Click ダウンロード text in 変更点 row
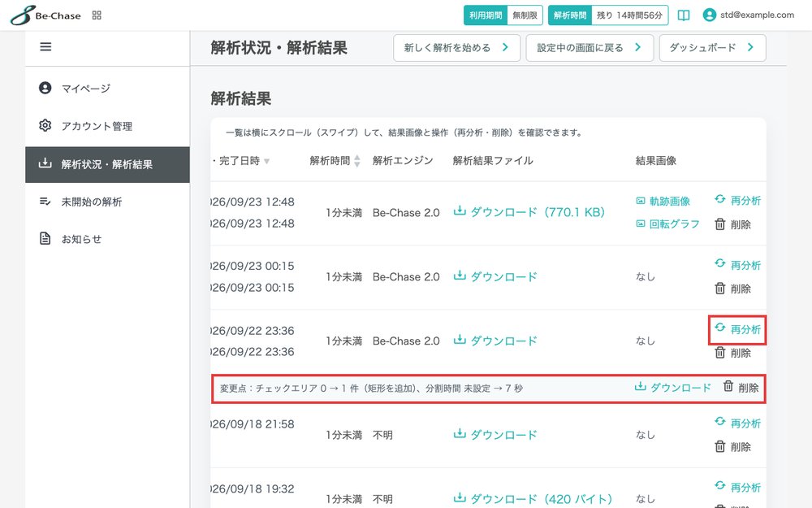This screenshot has height=508, width=812. point(680,387)
